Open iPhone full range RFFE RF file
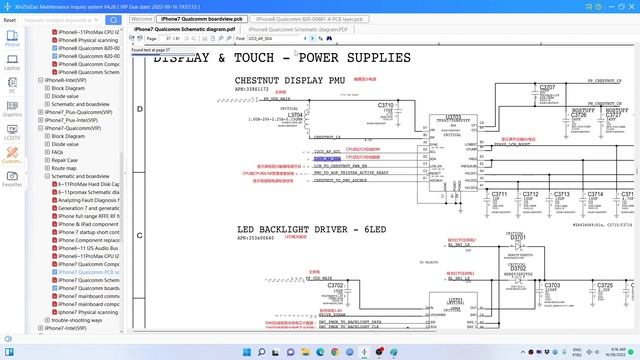The width and height of the screenshot is (640, 360). (x=85, y=216)
